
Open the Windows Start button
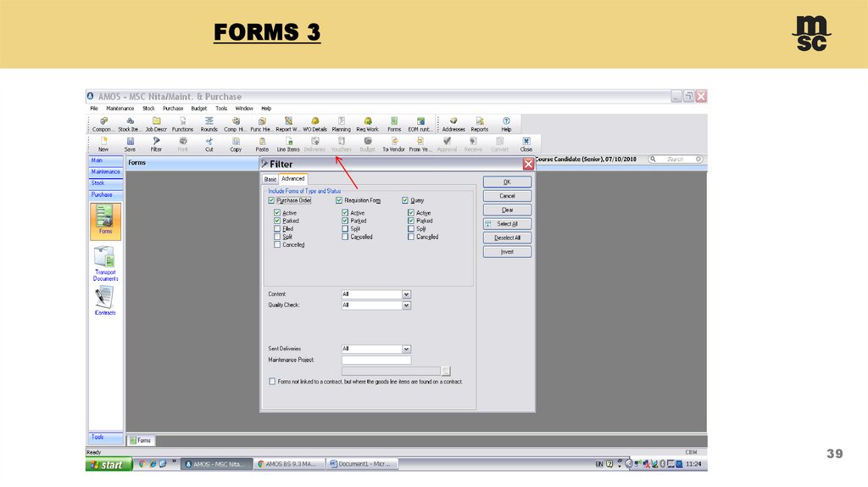(x=109, y=464)
